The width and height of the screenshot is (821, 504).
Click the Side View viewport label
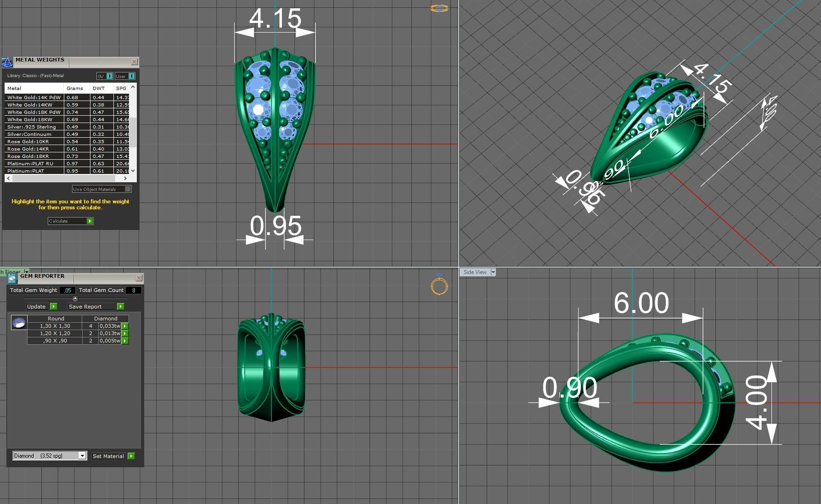(x=475, y=272)
